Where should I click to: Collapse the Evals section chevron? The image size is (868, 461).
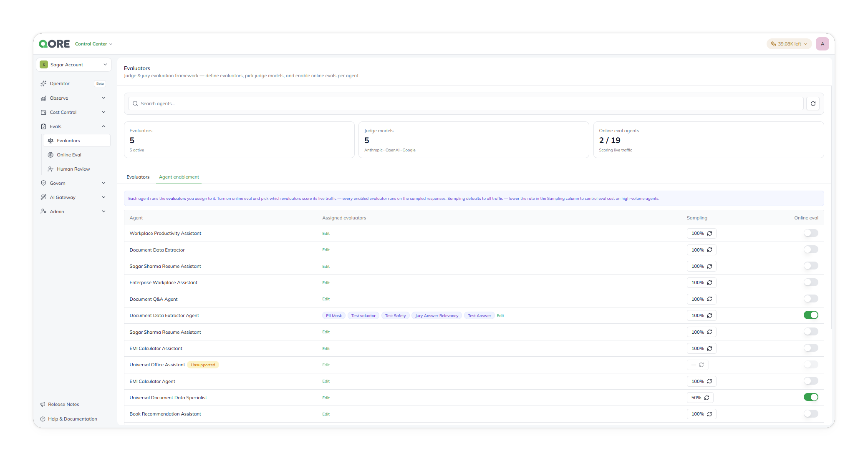pyautogui.click(x=103, y=126)
